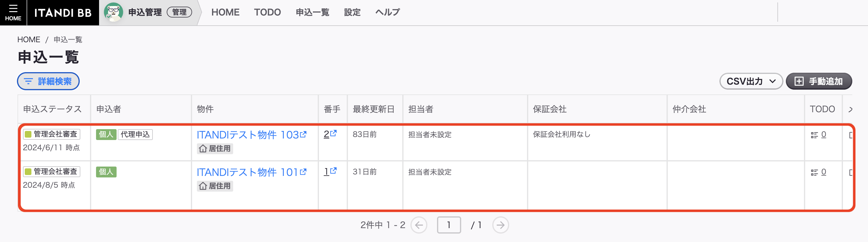The height and width of the screenshot is (242, 868).
Task: Click the ITANDI BB logo
Action: [63, 13]
